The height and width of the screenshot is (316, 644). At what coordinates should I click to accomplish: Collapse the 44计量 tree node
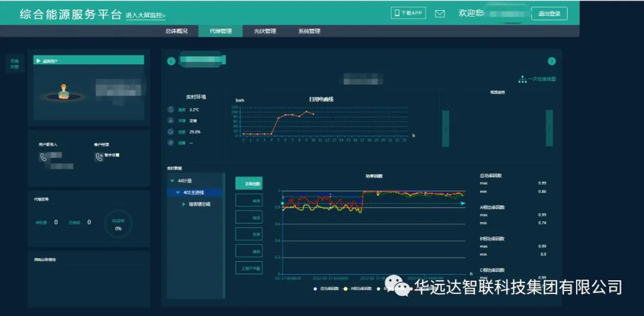(172, 181)
